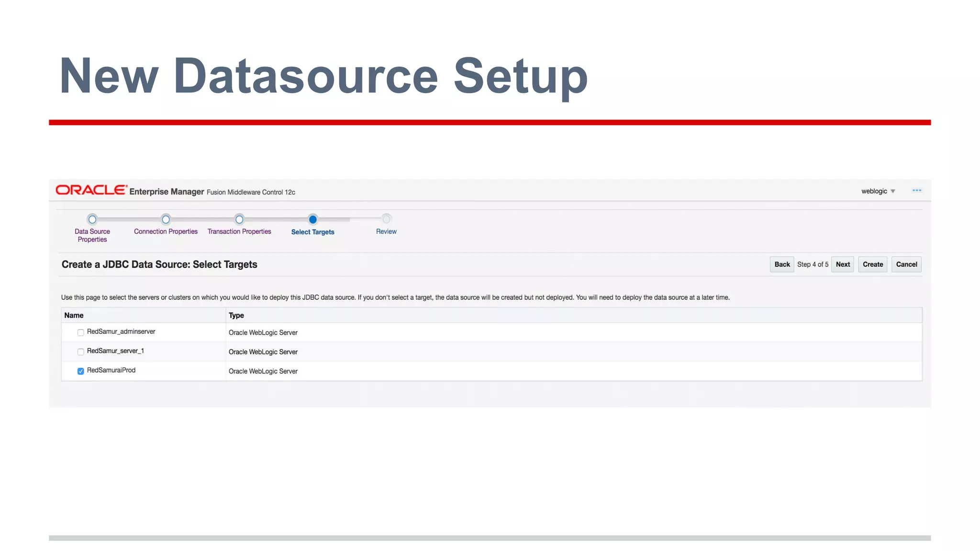The image size is (980, 551).
Task: Click the Back button
Action: point(782,264)
